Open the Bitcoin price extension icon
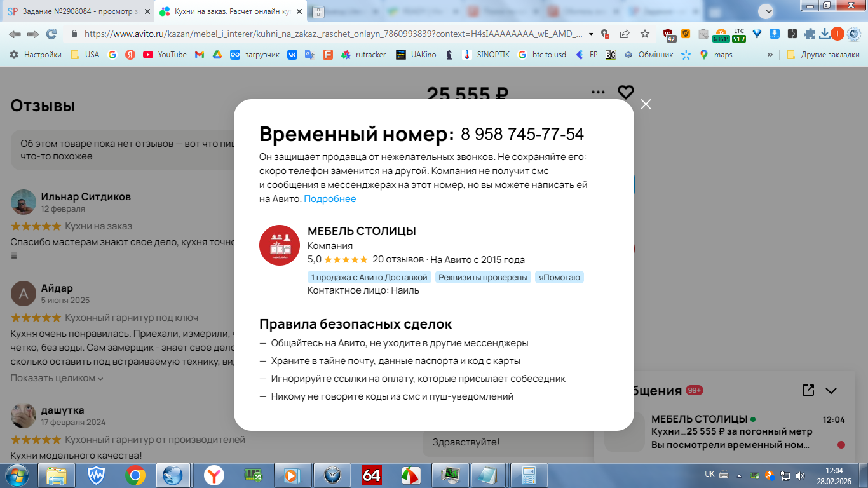This screenshot has width=868, height=488. click(721, 34)
